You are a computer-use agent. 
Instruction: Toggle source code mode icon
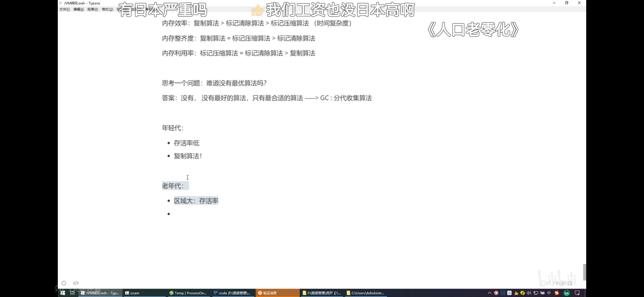pos(76,283)
